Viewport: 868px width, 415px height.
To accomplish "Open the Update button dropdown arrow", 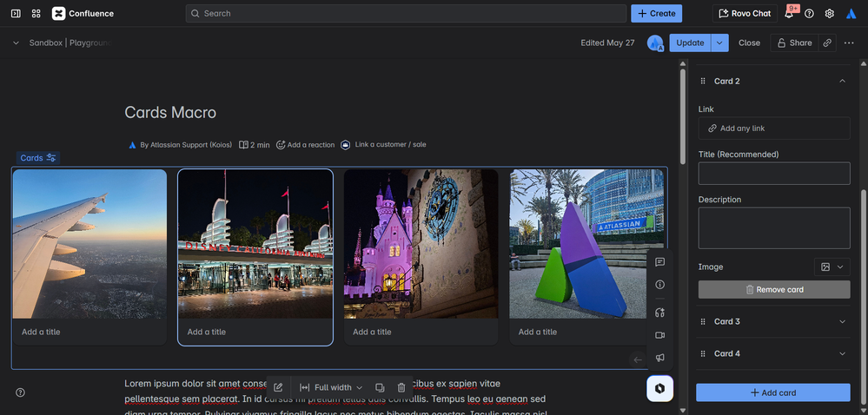I will 719,43.
